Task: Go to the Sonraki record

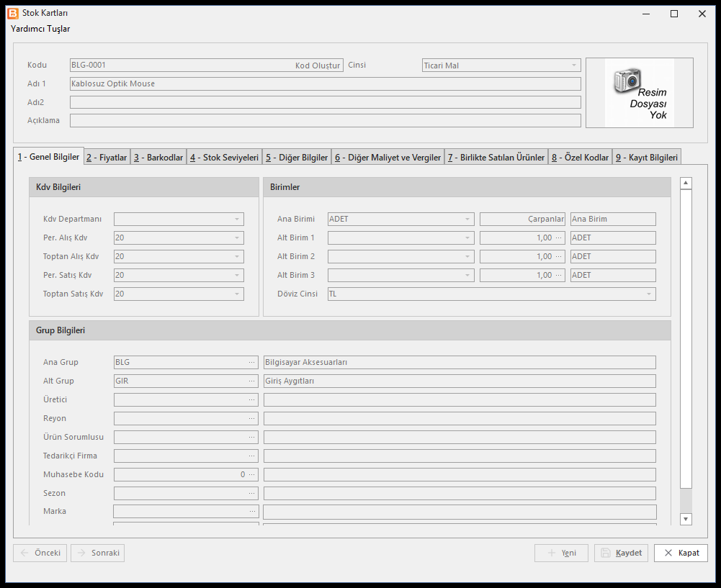Action: (98, 553)
